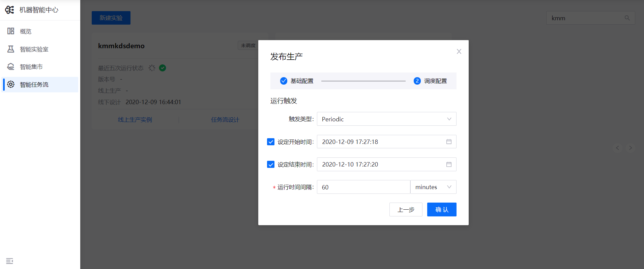The height and width of the screenshot is (269, 644).
Task: Go to the next page arrow
Action: pos(630,148)
